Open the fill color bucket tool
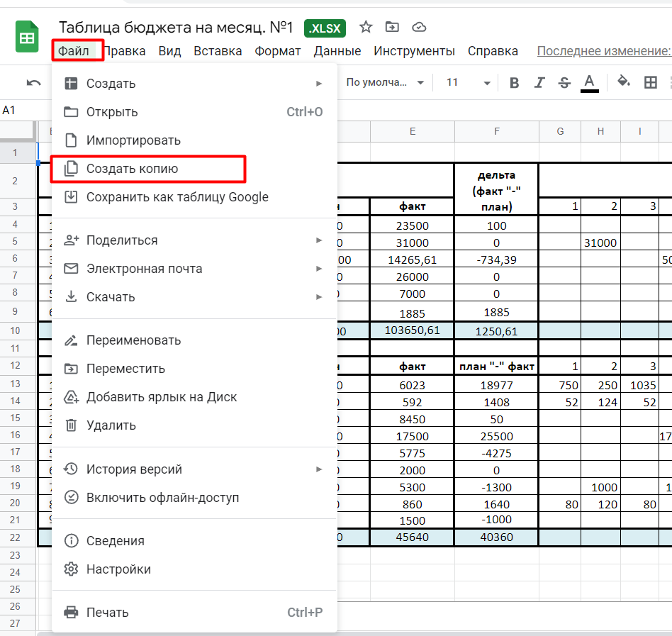This screenshot has height=636, width=672. point(624,82)
